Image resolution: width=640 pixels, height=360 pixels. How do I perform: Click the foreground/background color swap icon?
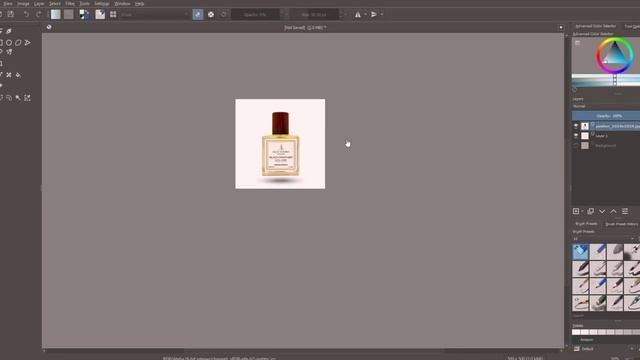tap(84, 14)
